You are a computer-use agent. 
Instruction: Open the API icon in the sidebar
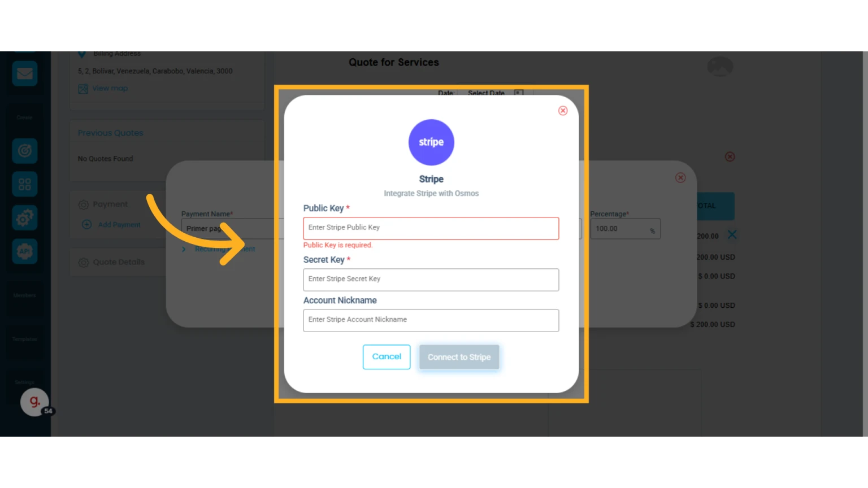pyautogui.click(x=25, y=251)
